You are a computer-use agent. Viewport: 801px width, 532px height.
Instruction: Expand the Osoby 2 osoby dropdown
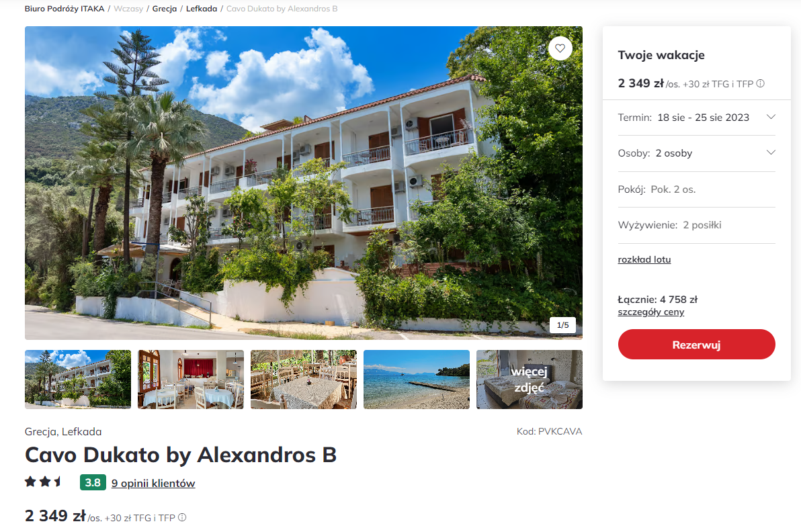tap(696, 153)
